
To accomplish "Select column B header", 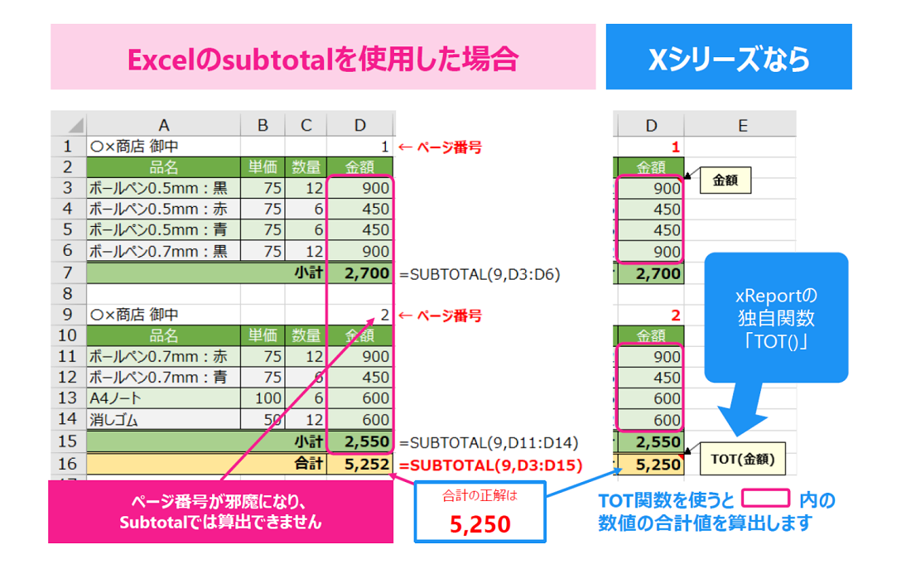I will 263,125.
